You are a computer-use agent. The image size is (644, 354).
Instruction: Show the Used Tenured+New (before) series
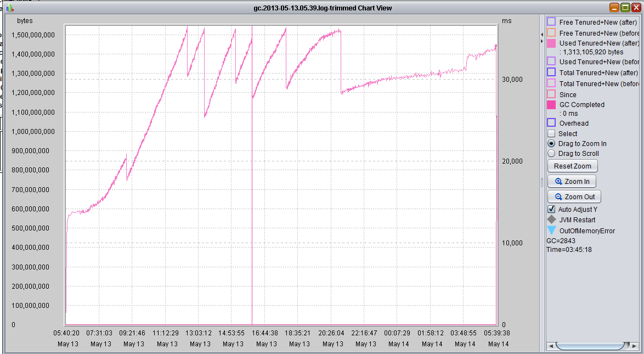[551, 61]
